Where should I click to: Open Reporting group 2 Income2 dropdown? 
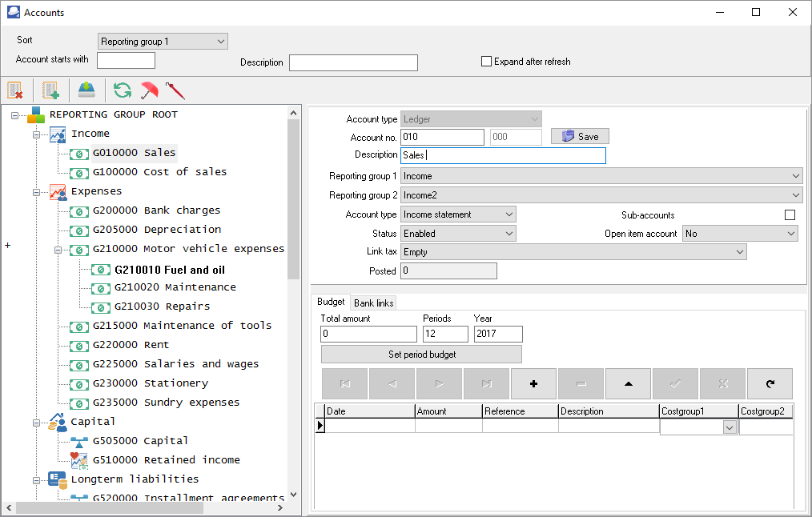[601, 195]
